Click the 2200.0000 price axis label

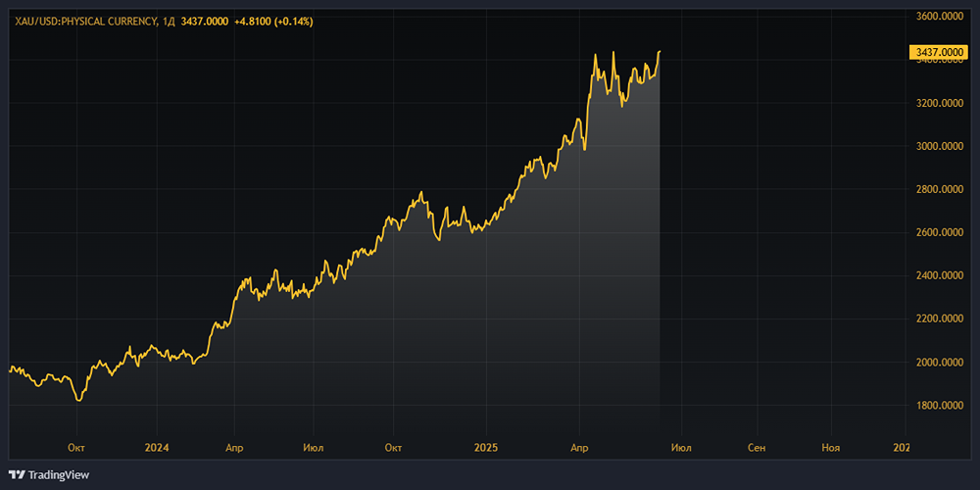940,318
